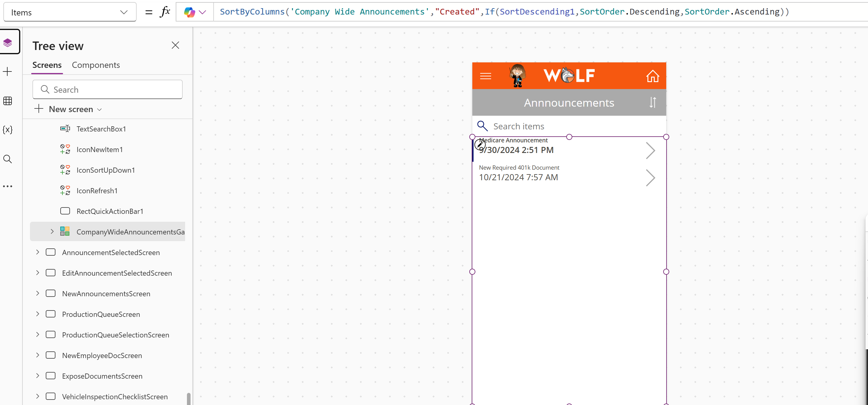Select EditAnnouncementSelectedScreen in the tree
Viewport: 868px width, 405px height.
pyautogui.click(x=117, y=273)
